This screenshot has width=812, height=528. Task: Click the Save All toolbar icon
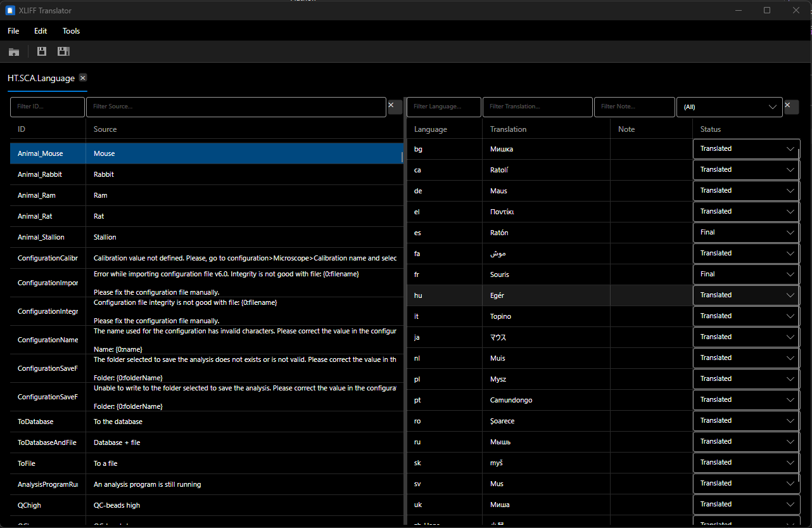[63, 51]
